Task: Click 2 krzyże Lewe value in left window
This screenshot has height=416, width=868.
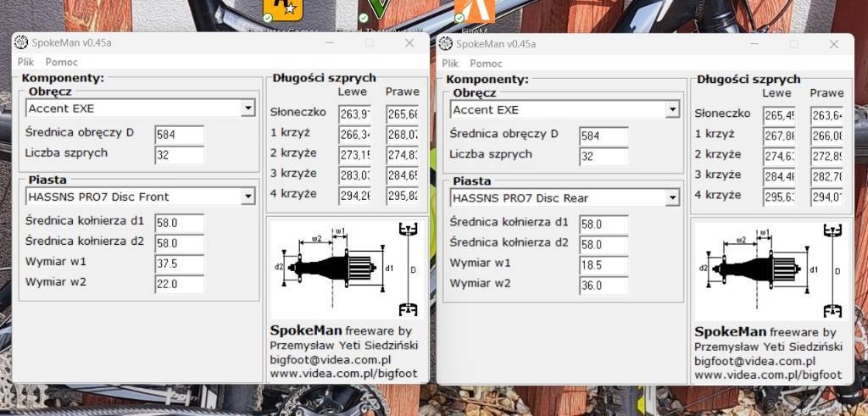Action: (x=355, y=155)
